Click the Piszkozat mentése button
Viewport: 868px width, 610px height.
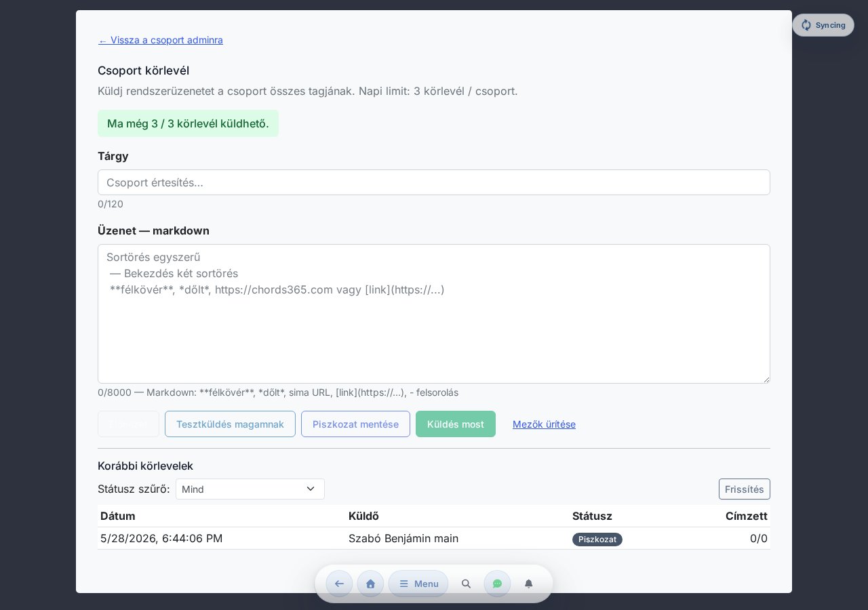point(355,424)
